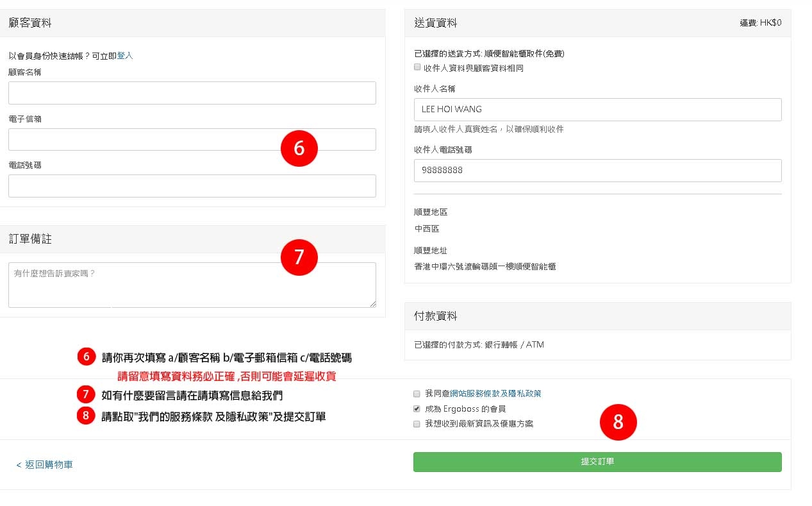Click the large red 8 badge near submit button

click(618, 422)
